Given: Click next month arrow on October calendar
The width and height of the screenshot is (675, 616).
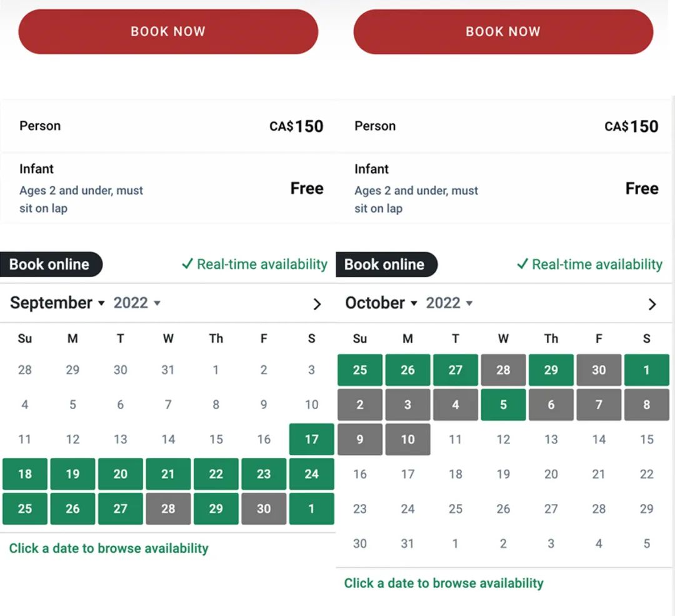Looking at the screenshot, I should (652, 304).
